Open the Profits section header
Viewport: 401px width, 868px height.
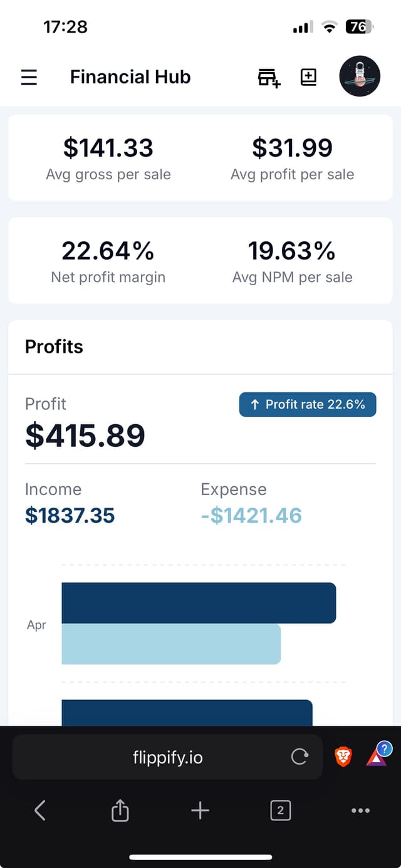point(54,346)
